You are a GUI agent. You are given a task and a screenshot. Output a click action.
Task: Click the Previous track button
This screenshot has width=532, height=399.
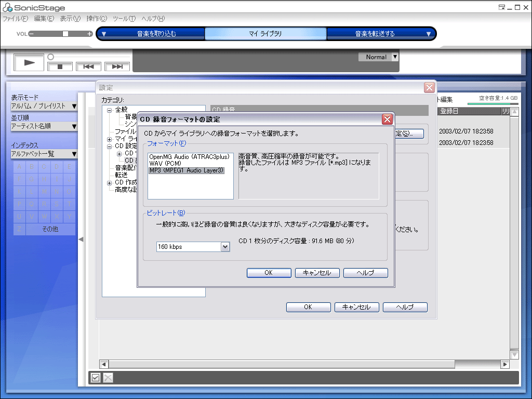click(88, 66)
